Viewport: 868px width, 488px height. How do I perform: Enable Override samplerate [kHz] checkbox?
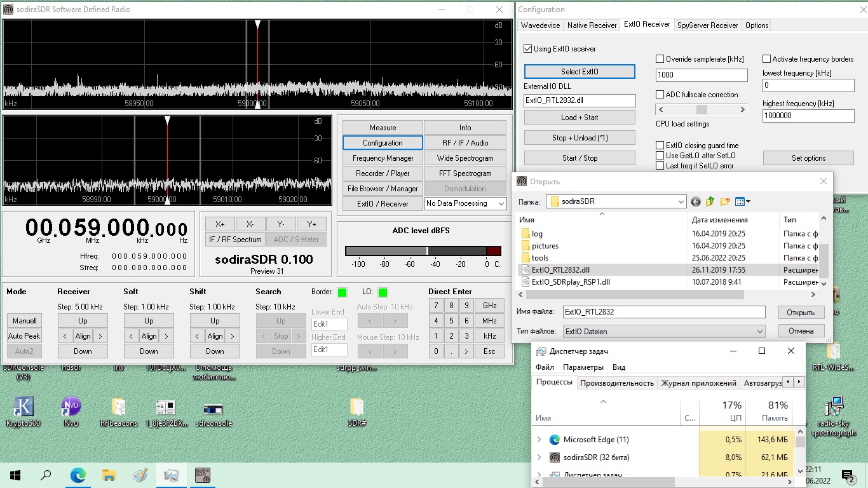tap(660, 59)
